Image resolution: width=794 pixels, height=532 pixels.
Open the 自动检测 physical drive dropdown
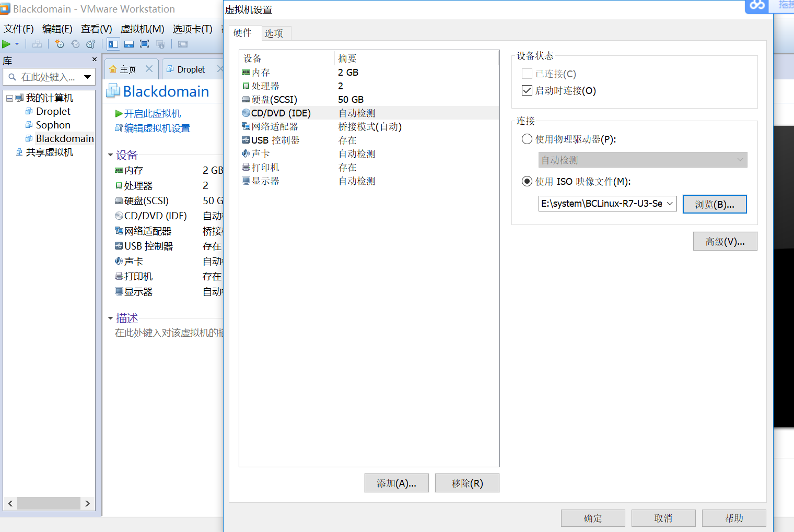(740, 160)
